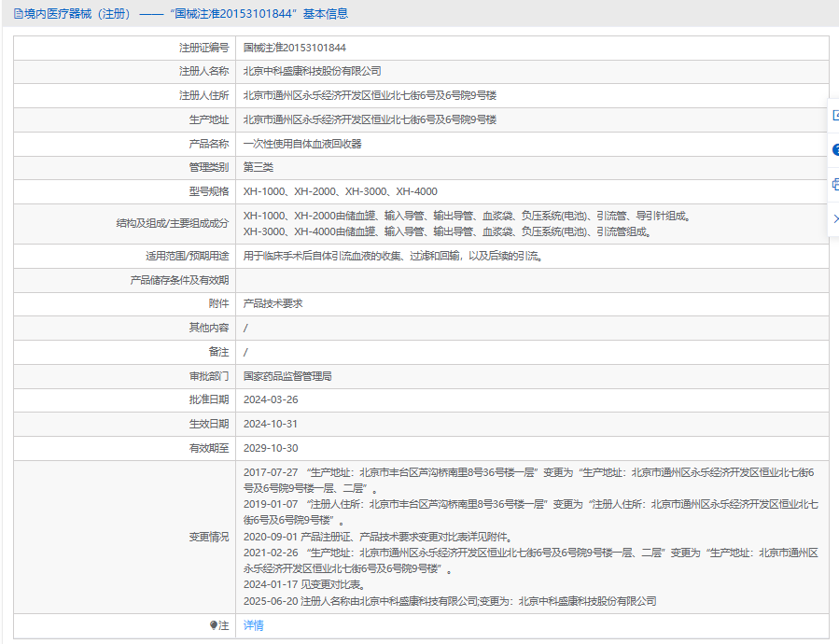This screenshot has height=644, width=839.
Task: Click the 变更情况 row label
Action: (208, 538)
